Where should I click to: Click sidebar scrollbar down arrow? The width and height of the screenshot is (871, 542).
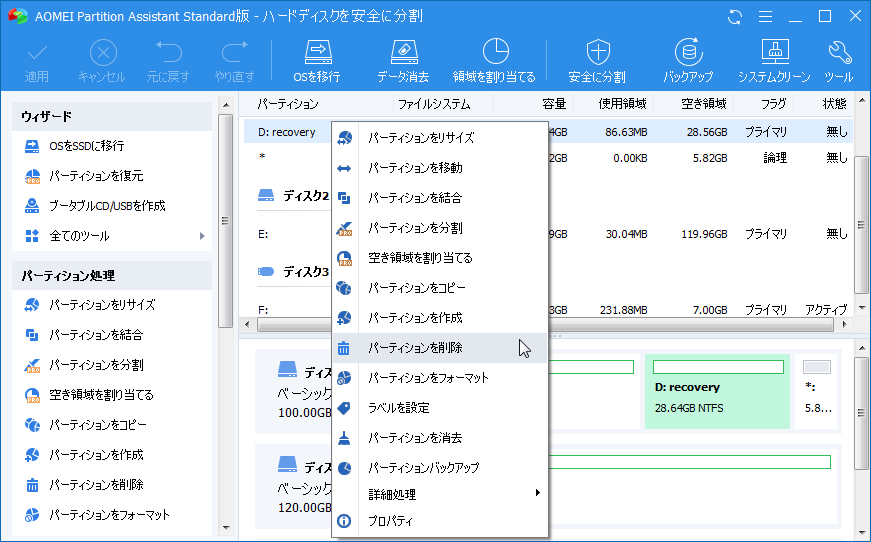pyautogui.click(x=226, y=528)
